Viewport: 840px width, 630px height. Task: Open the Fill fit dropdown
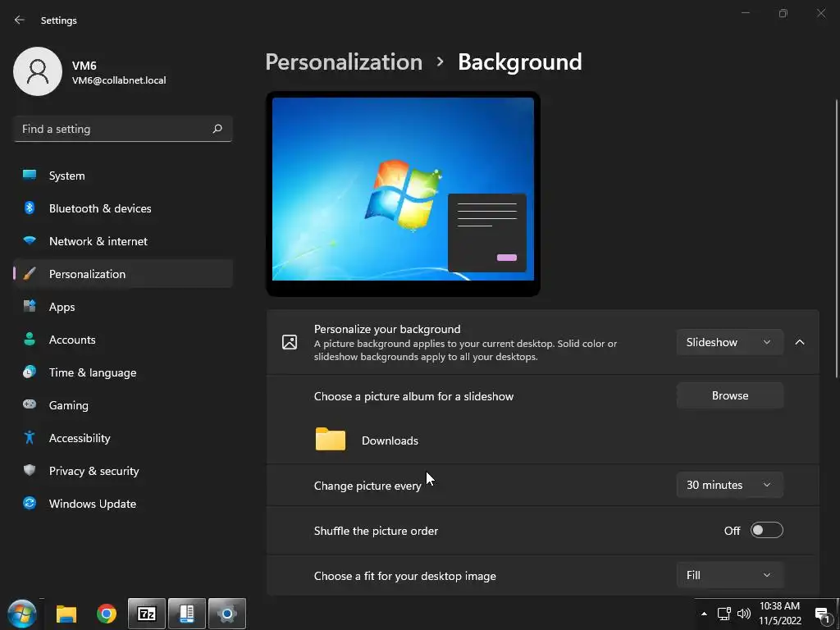pos(729,575)
